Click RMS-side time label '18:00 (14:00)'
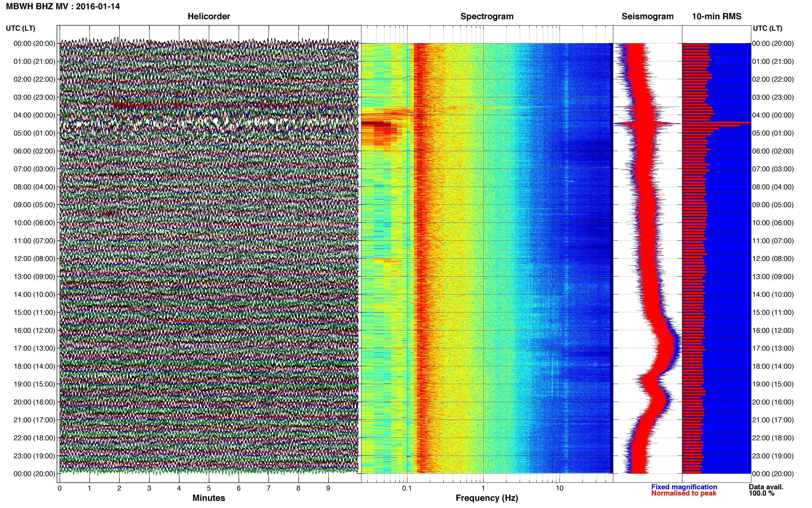Viewport: 812px width, 508px height. (x=773, y=366)
